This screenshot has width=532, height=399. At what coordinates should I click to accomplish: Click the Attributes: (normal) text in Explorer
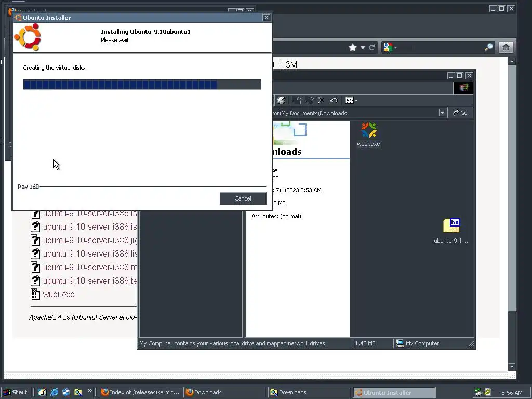[x=276, y=216]
